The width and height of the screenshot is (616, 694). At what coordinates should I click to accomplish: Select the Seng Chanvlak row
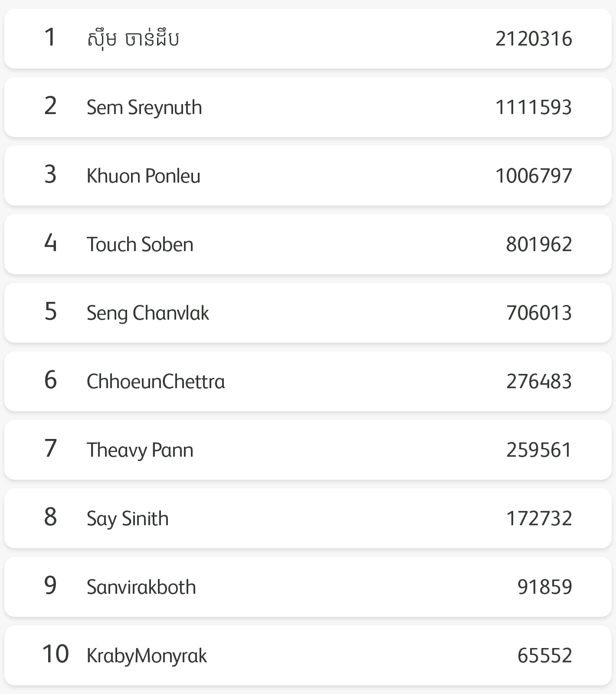click(x=308, y=313)
